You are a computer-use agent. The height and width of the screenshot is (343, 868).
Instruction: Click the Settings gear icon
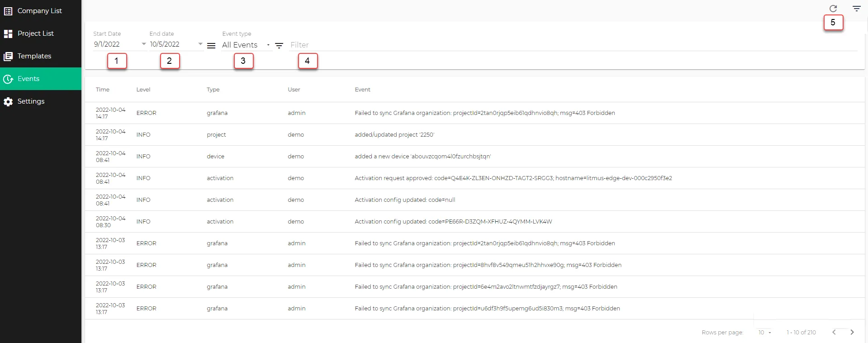tap(8, 101)
